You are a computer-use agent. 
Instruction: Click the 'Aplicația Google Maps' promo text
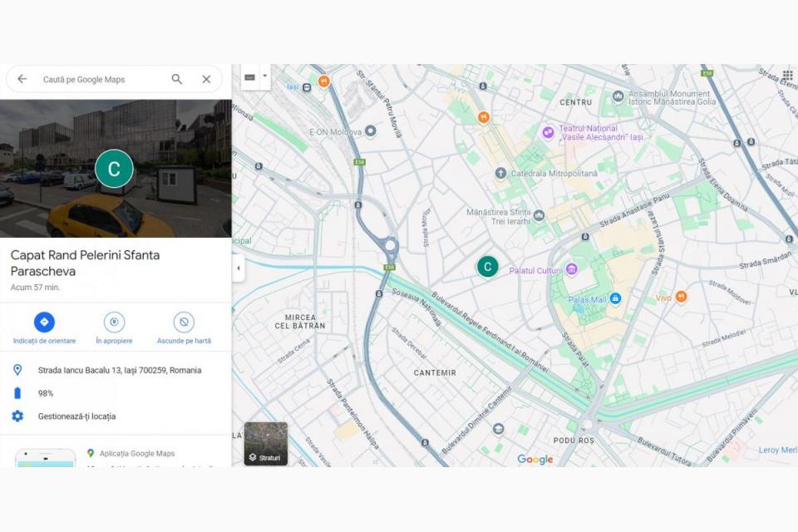137,453
